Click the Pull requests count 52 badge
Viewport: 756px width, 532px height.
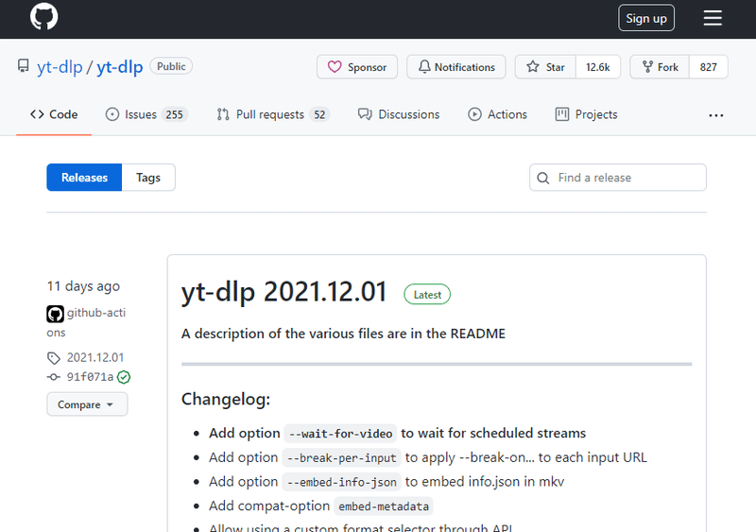[319, 114]
